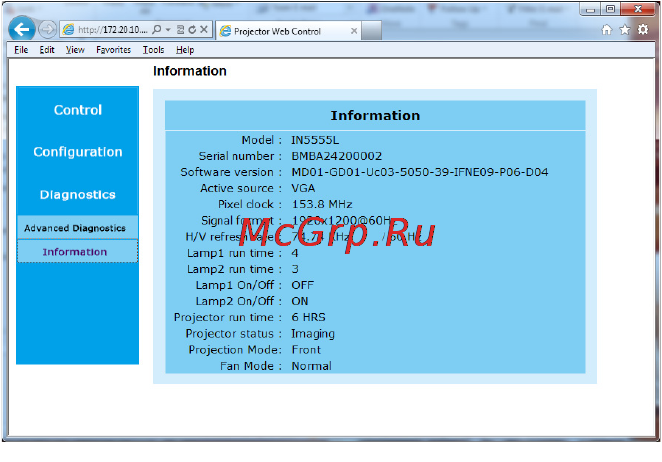Click the search magnifier in address bar
Image resolution: width=662 pixels, height=462 pixels.
click(157, 30)
